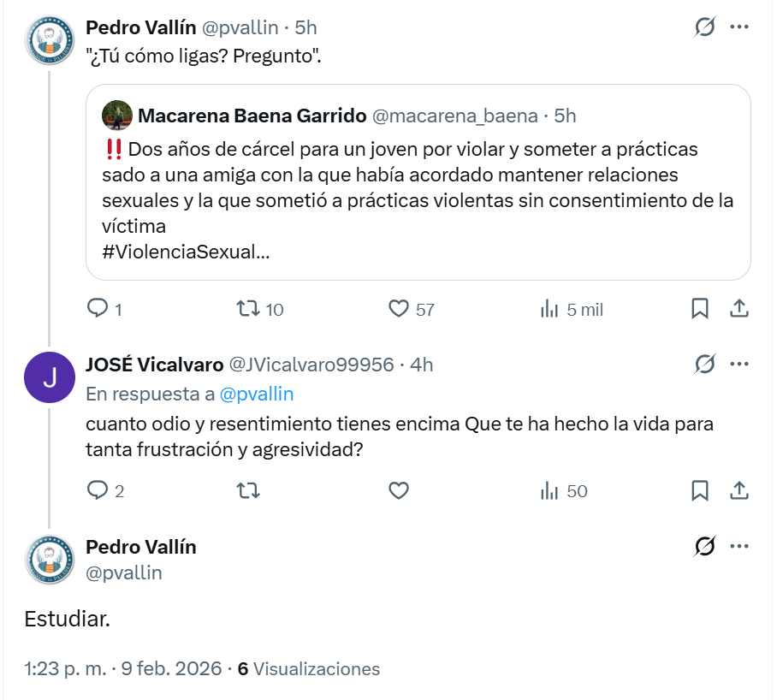The height and width of the screenshot is (700, 777).
Task: Open more options on first tweet
Action: point(739,27)
